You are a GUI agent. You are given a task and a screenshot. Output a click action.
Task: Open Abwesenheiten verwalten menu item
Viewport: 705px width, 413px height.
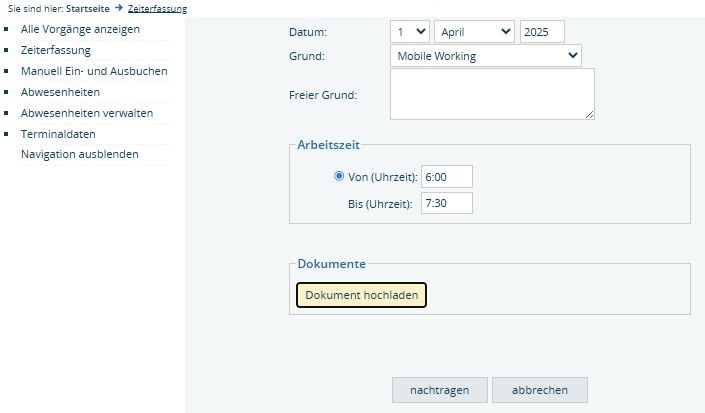click(x=87, y=113)
